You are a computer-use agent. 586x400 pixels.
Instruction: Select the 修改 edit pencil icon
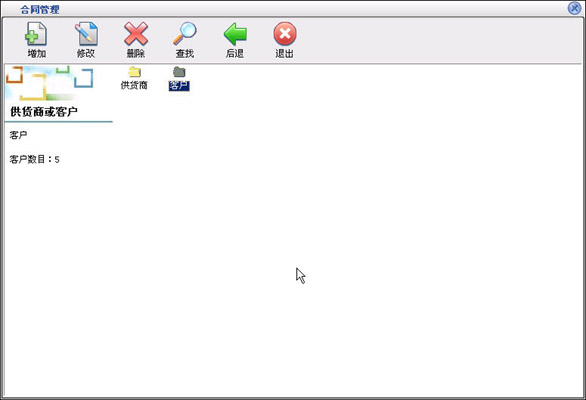[x=86, y=34]
